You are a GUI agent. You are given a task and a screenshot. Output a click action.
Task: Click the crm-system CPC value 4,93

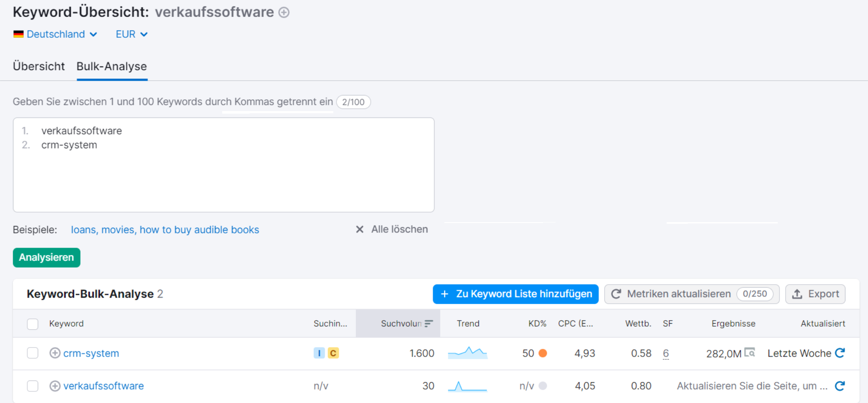[x=585, y=354]
